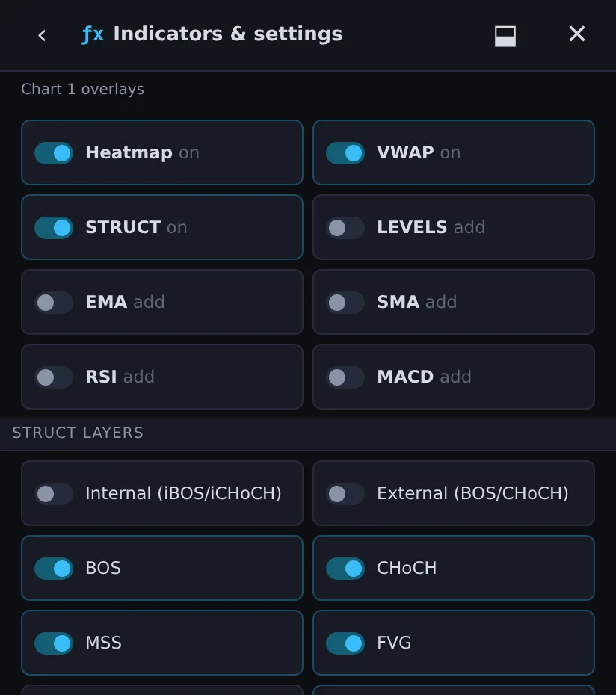Add the EMA indicator toggle
Viewport: 616px width, 695px height.
54,303
